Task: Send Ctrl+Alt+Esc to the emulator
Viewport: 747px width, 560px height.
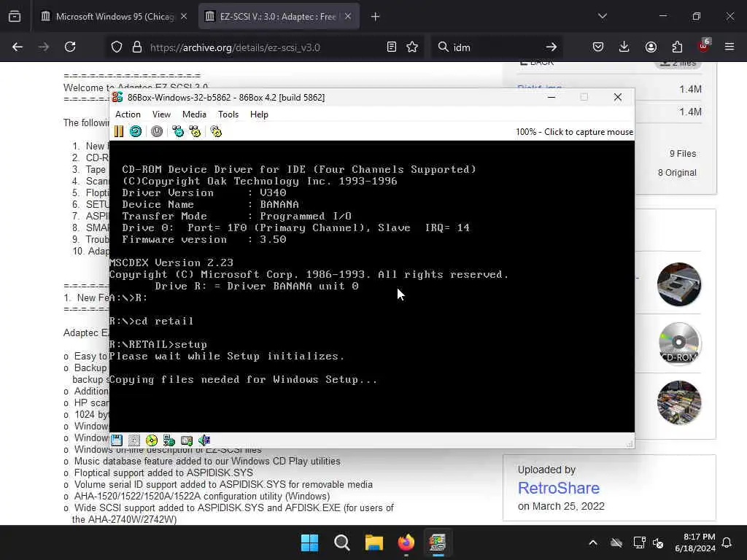Action: coord(195,131)
